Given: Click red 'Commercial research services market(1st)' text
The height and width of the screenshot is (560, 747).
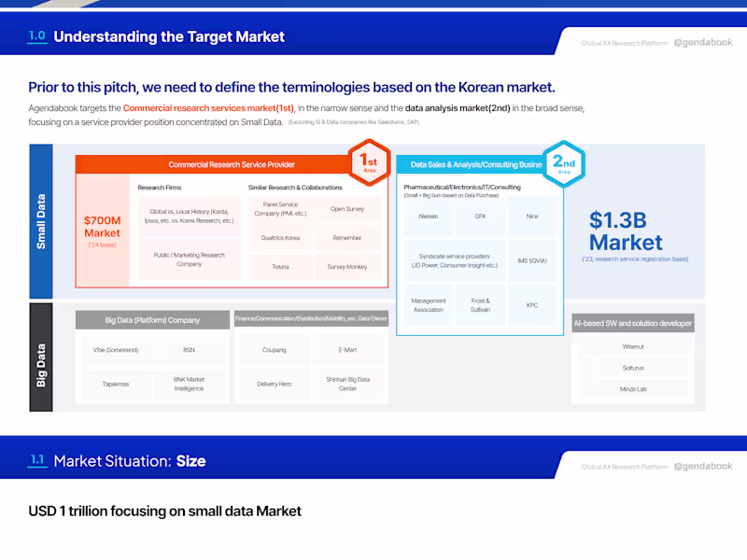Looking at the screenshot, I should click(208, 108).
